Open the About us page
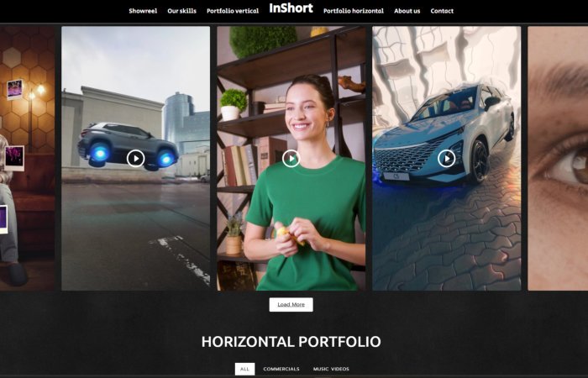The height and width of the screenshot is (378, 588). [407, 11]
